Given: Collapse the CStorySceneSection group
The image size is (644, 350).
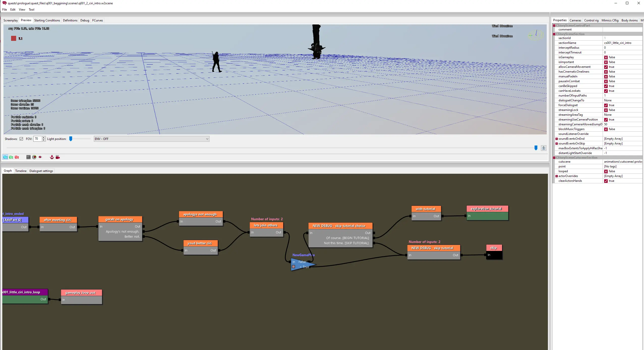Looking at the screenshot, I should pos(554,34).
